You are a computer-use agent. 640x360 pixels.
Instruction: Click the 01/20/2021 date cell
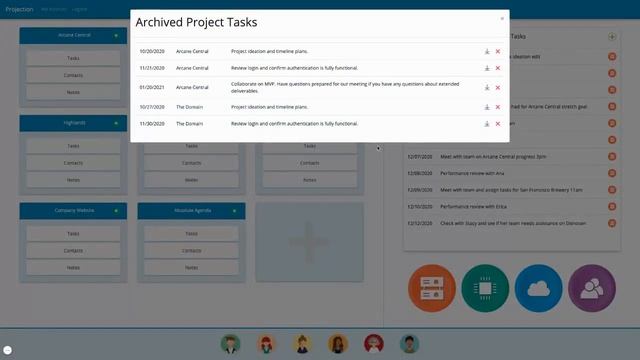click(x=152, y=87)
